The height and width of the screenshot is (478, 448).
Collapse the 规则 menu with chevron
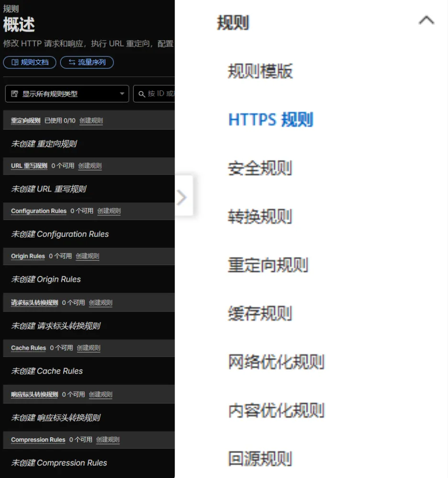(426, 21)
